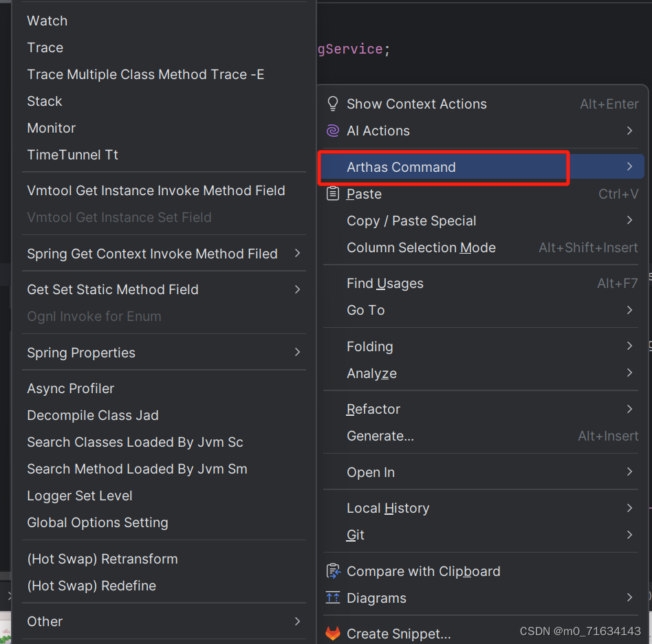Open the Other submenu
Viewport: 652px width, 644px height.
[x=298, y=621]
